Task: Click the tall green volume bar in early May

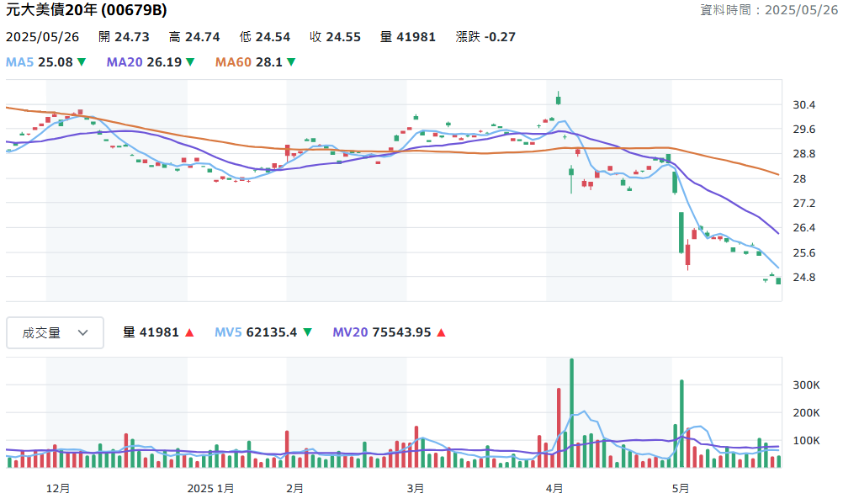Action: (681, 423)
